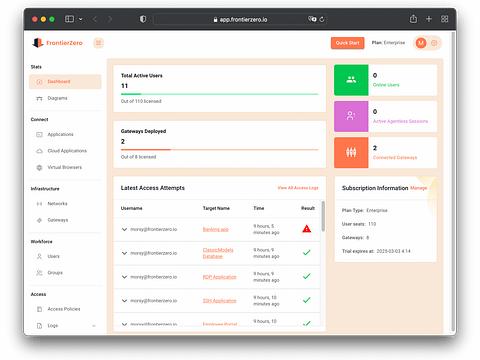Click the privacy shield icon in Safari

click(143, 19)
